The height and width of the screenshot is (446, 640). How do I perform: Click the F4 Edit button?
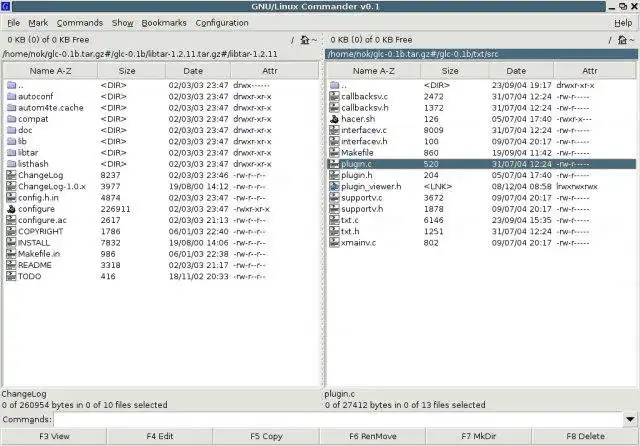[x=160, y=436]
